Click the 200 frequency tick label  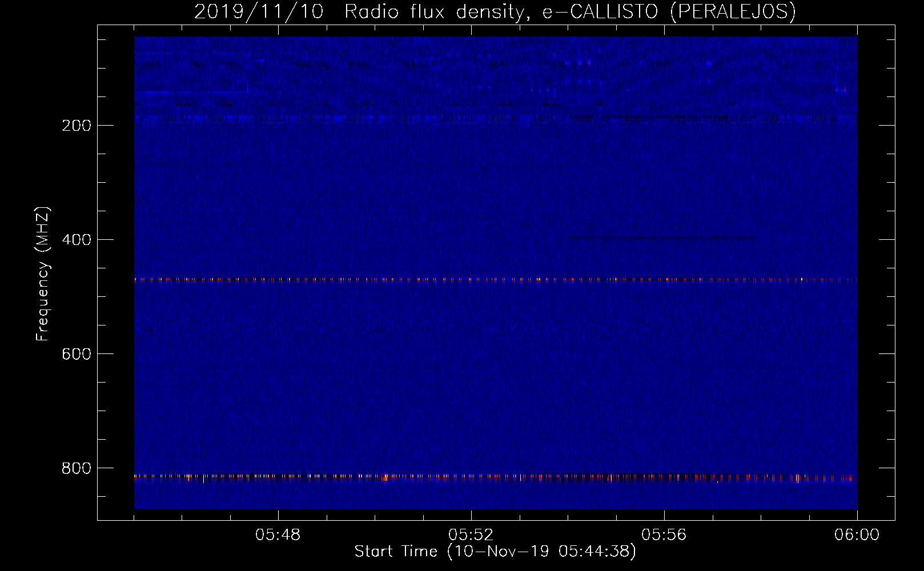(77, 126)
